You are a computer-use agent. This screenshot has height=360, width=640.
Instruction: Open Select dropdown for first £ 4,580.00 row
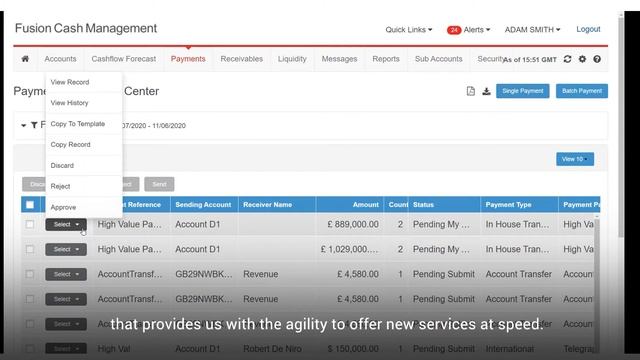pyautogui.click(x=66, y=274)
